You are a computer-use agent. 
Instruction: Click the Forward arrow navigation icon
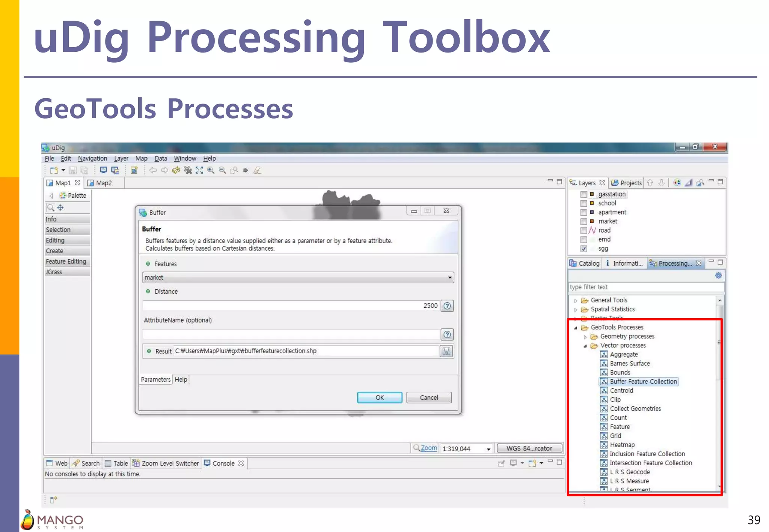[164, 170]
